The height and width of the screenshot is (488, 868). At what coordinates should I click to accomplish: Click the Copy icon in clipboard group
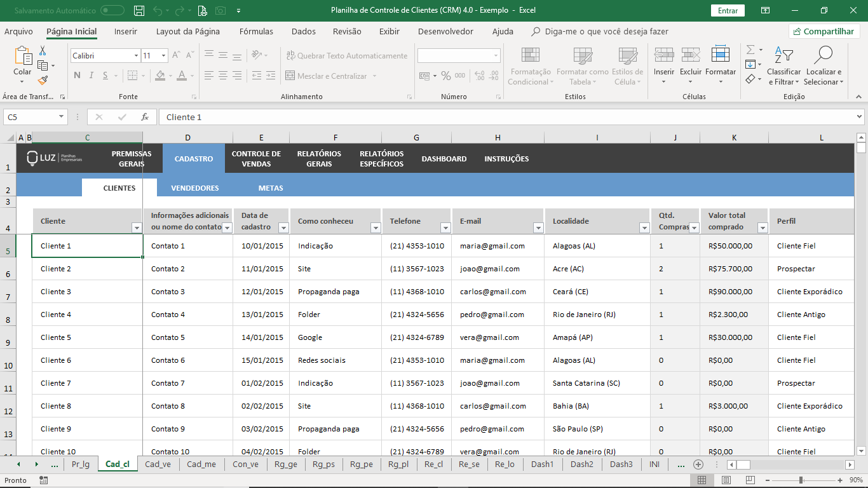[x=43, y=65]
